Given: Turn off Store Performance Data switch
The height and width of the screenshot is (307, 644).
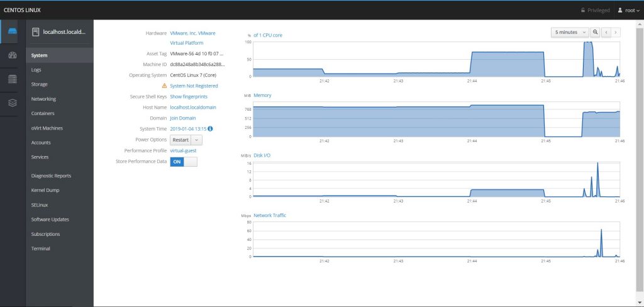Looking at the screenshot, I should pos(184,162).
